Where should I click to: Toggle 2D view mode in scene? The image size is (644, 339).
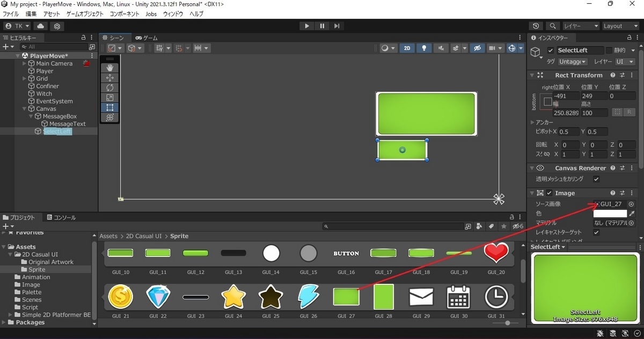[407, 48]
